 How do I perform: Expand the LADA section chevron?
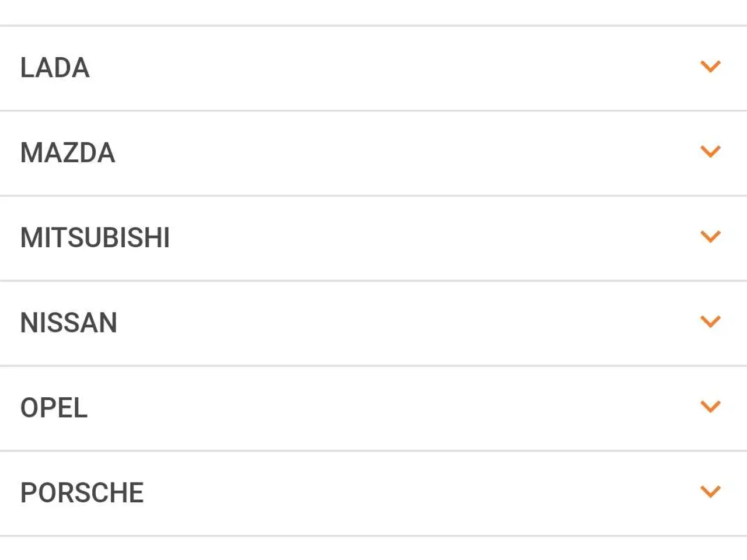click(710, 66)
